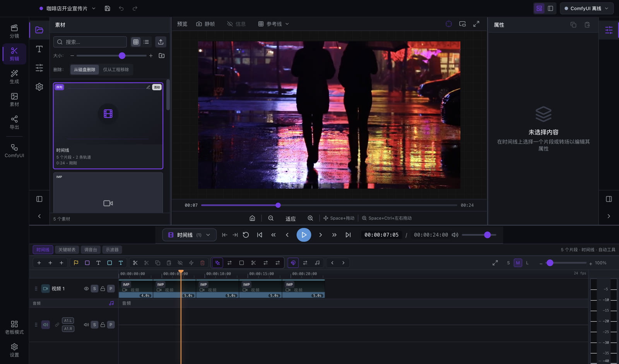The image size is (619, 364).
Task: Open the ComfyUI sidebar item
Action: coord(14,150)
